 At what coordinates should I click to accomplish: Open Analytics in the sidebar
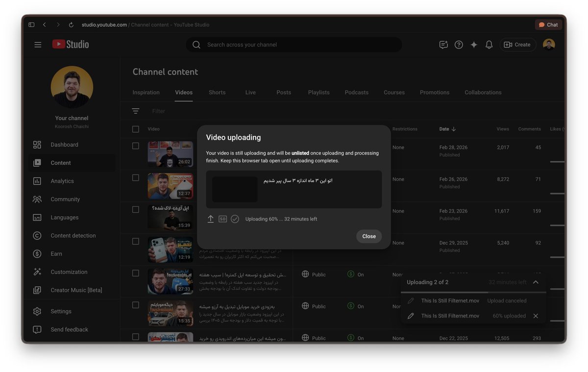72,181
